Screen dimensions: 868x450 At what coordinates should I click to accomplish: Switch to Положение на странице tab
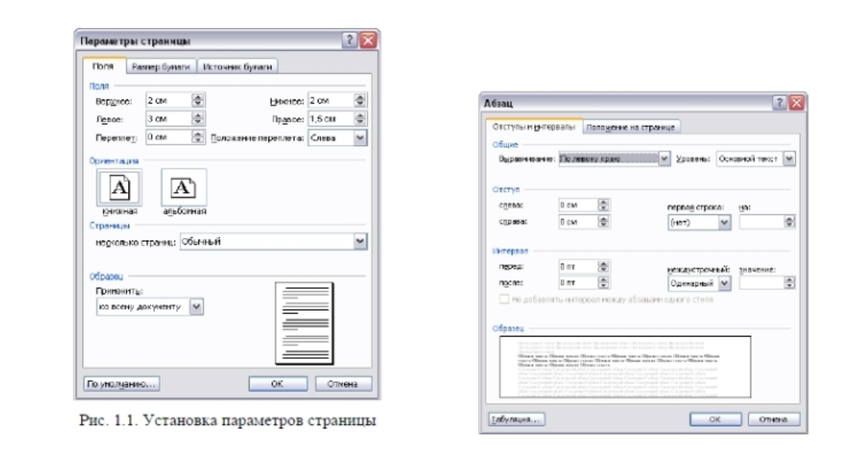pyautogui.click(x=631, y=127)
